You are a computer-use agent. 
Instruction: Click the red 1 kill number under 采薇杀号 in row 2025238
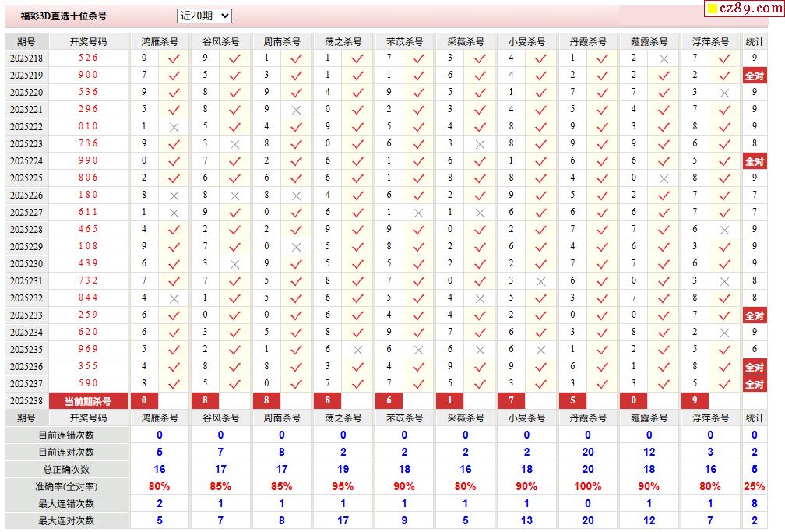[x=450, y=400]
